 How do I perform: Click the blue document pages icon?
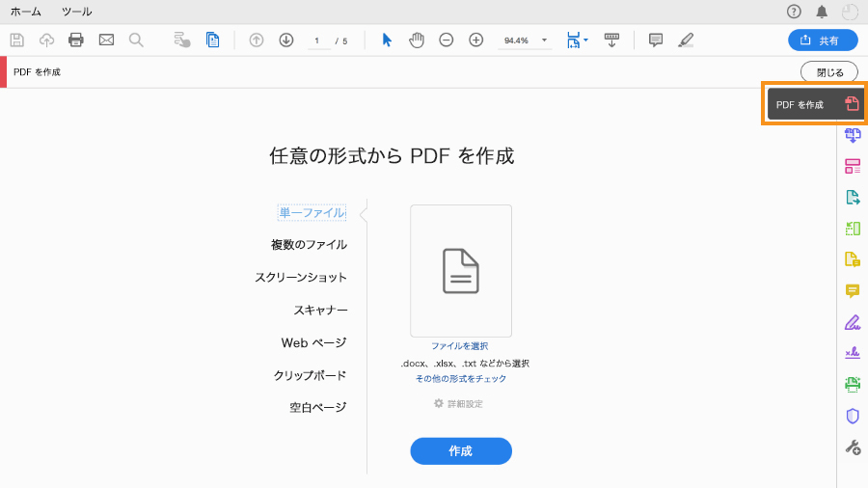[x=212, y=40]
